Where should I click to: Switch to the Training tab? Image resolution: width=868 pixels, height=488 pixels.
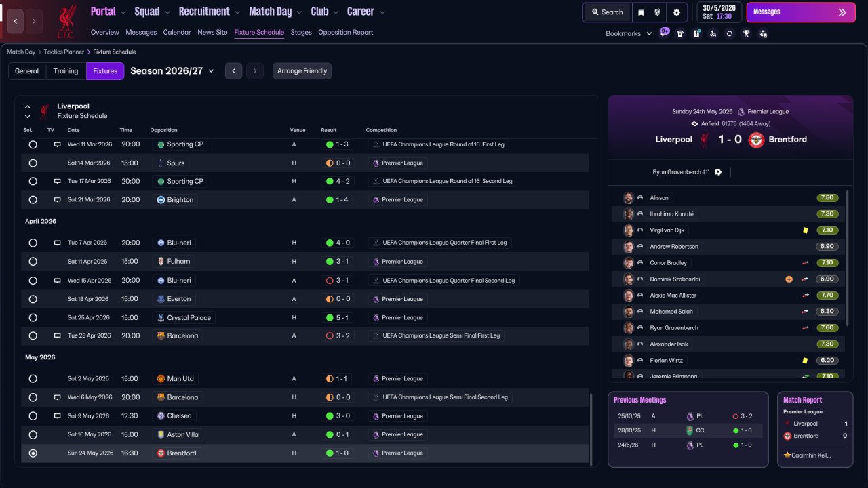pos(66,71)
